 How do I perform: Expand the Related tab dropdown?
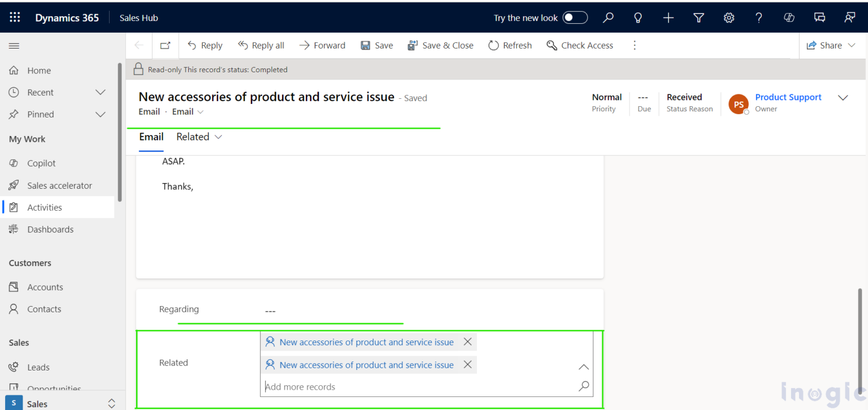pos(199,137)
